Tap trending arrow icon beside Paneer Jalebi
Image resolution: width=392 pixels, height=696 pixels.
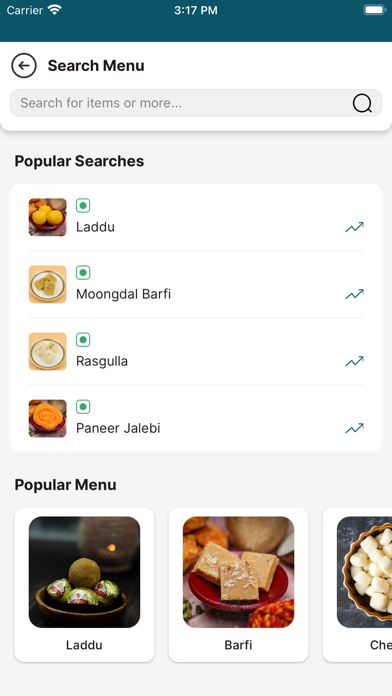point(354,428)
